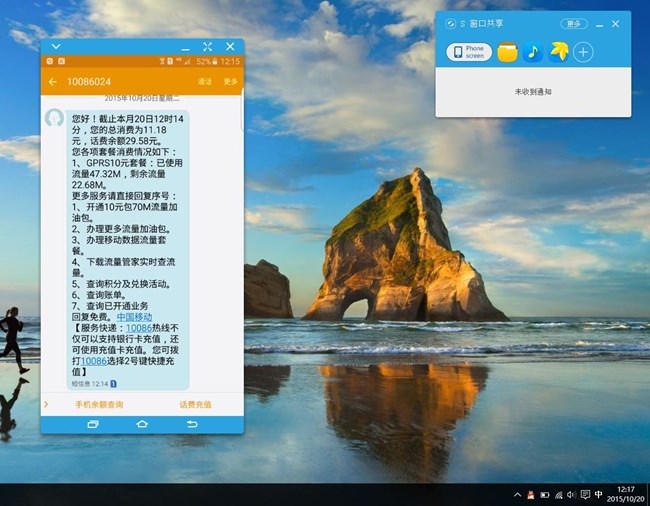Open the yellow My Files folder icon
This screenshot has width=650, height=506.
(x=508, y=52)
